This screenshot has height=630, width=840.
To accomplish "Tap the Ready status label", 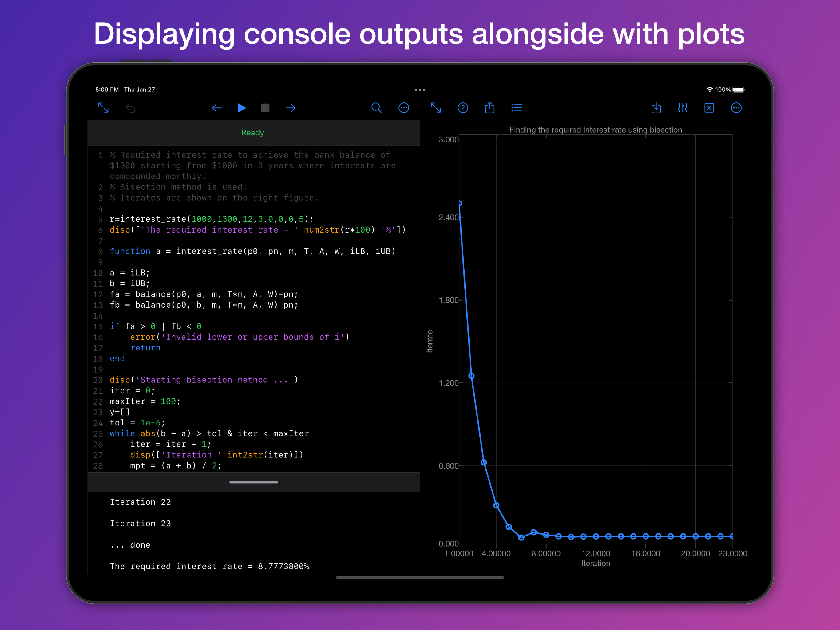I will tap(252, 133).
